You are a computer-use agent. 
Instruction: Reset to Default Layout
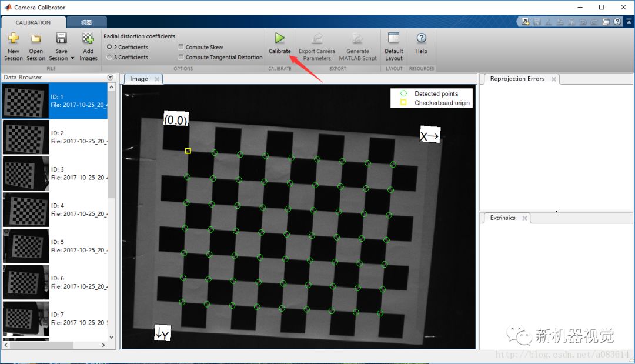[393, 46]
